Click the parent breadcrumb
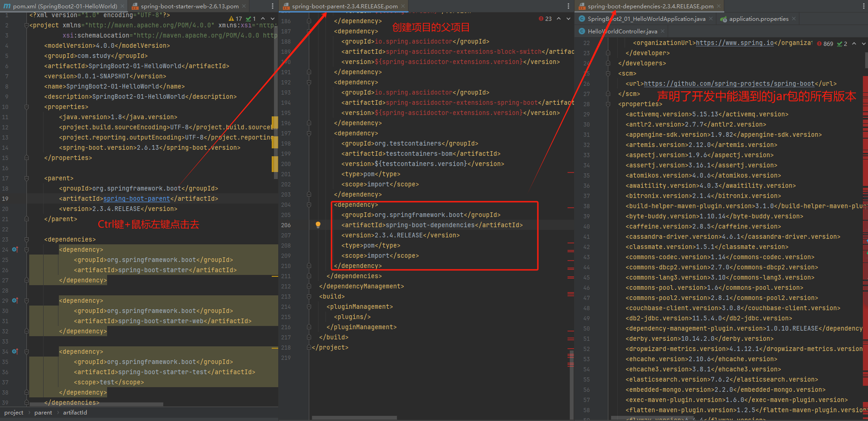Screen dimensions: 868x421 click(x=43, y=413)
